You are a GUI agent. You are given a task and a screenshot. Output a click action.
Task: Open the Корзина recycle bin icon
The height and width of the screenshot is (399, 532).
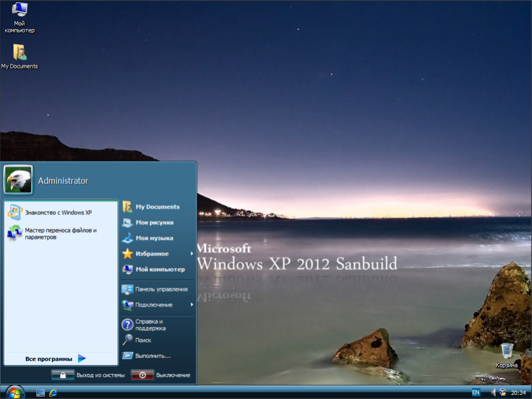coord(507,355)
